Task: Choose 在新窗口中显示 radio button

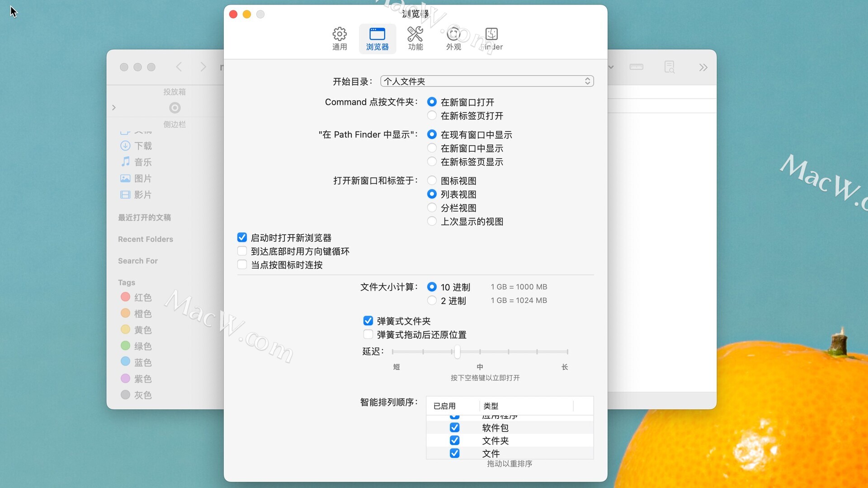Action: pos(432,148)
